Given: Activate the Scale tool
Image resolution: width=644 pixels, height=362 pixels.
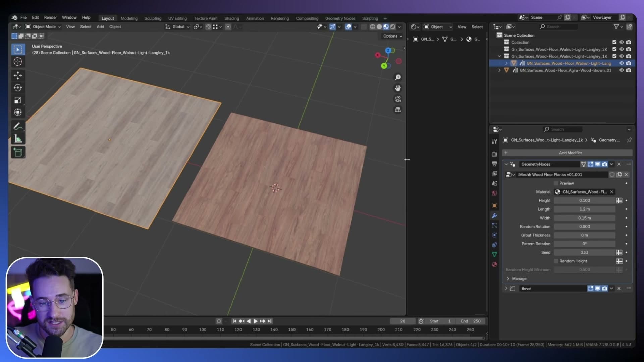Looking at the screenshot, I should [18, 100].
